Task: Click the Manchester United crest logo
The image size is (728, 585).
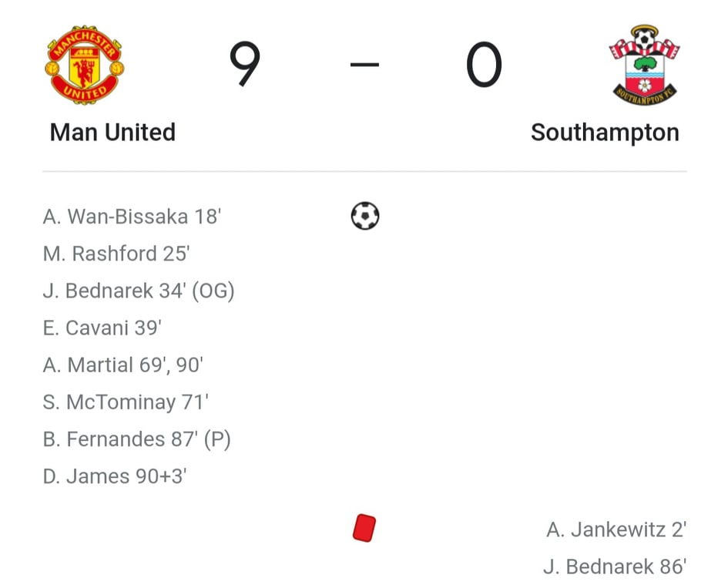Action: 85,65
